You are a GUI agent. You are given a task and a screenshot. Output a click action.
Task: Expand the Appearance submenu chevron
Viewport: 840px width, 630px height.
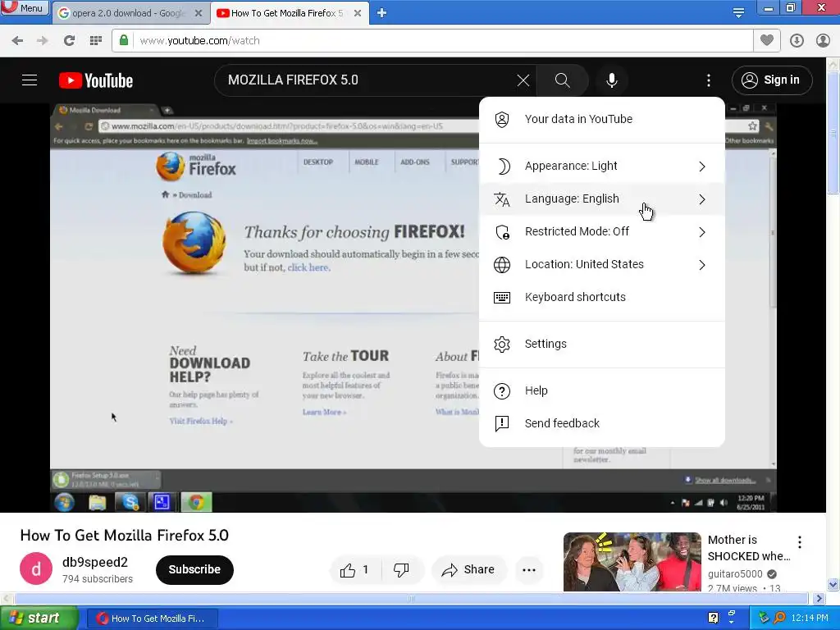point(702,167)
